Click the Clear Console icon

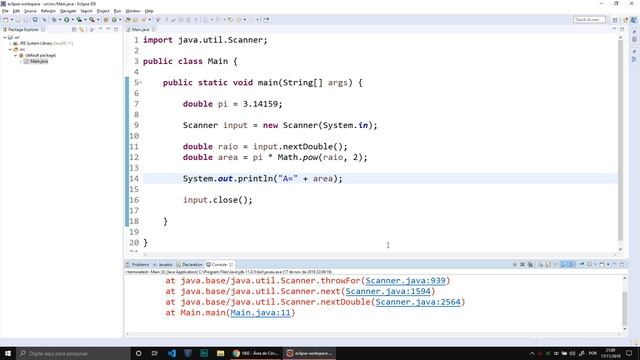point(540,264)
